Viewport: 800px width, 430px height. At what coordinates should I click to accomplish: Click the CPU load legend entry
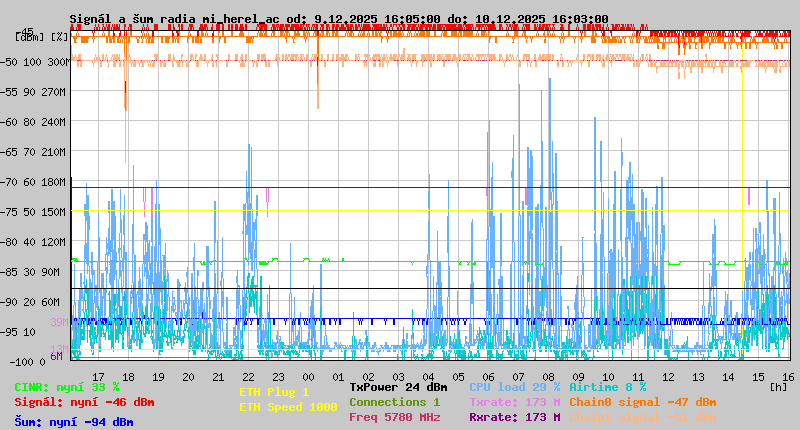click(x=514, y=386)
